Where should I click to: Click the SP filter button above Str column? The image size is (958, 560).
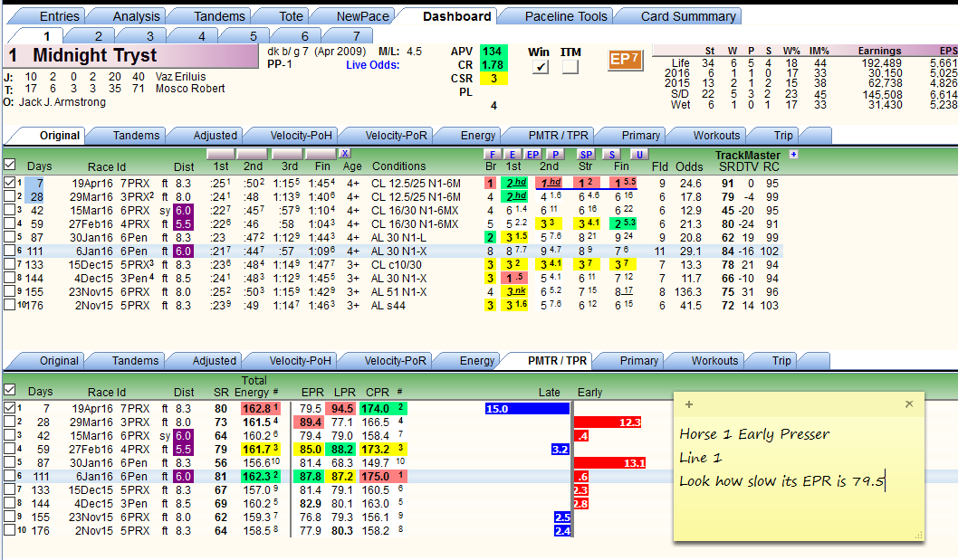coord(585,155)
